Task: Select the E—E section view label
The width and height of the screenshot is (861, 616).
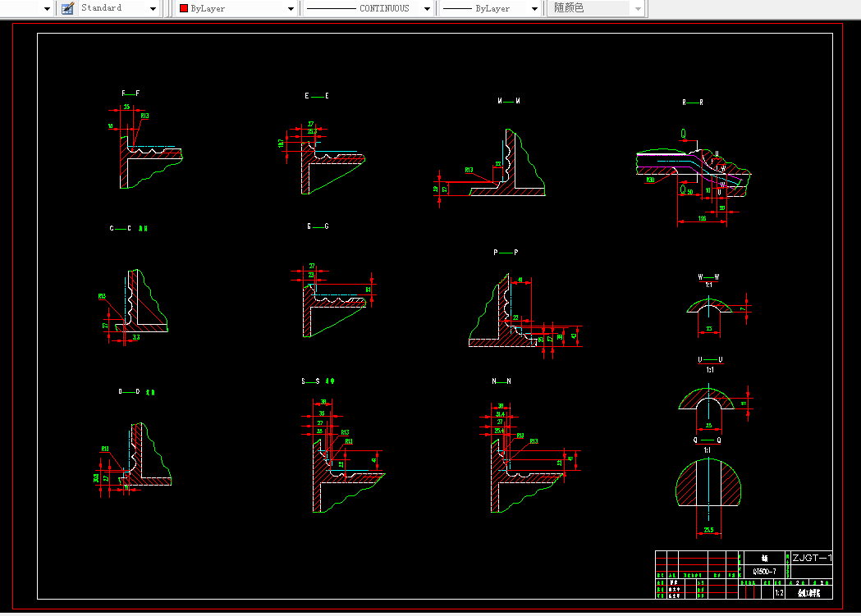Action: pos(316,96)
